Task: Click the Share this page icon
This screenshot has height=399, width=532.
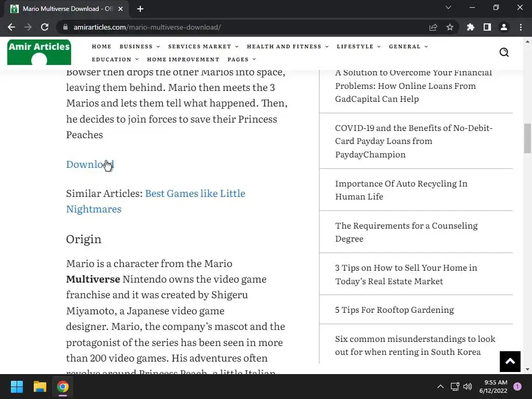Action: pyautogui.click(x=433, y=27)
